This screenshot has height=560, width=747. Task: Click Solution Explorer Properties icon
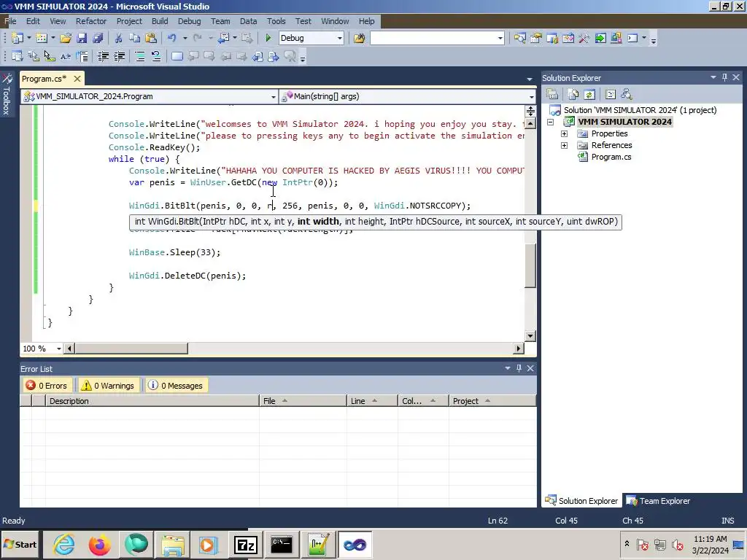[x=552, y=94]
